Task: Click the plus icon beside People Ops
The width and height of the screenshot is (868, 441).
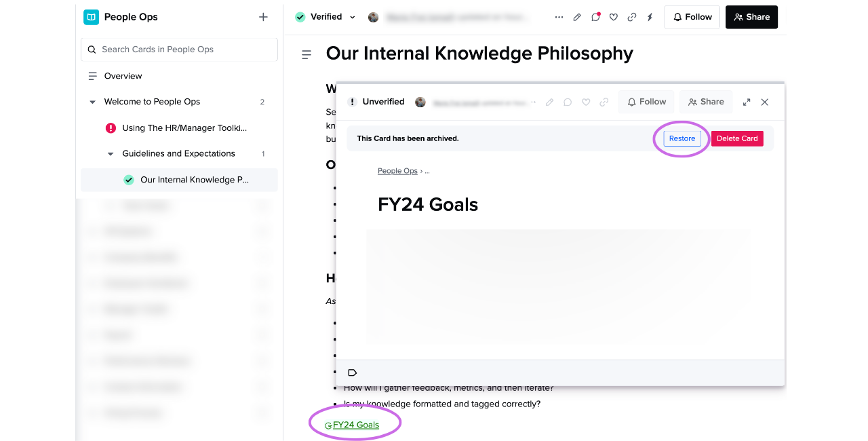Action: 263,17
